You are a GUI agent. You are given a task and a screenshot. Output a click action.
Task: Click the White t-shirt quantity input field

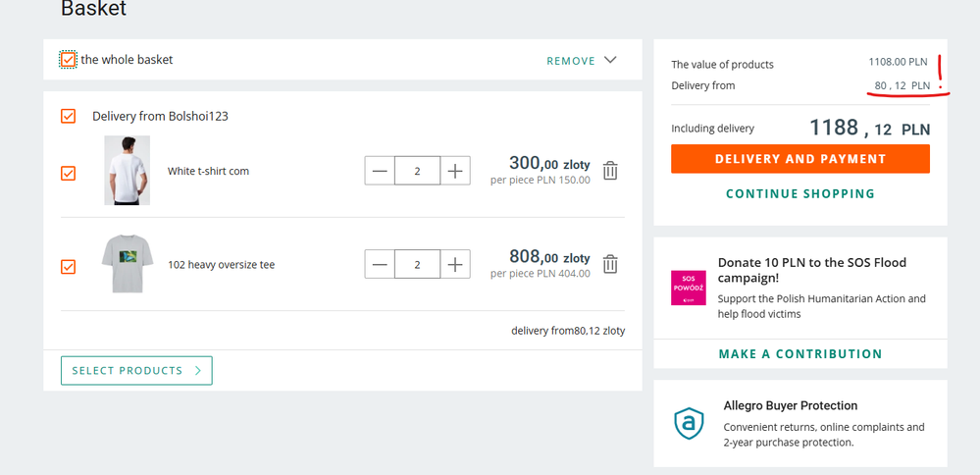tap(418, 171)
